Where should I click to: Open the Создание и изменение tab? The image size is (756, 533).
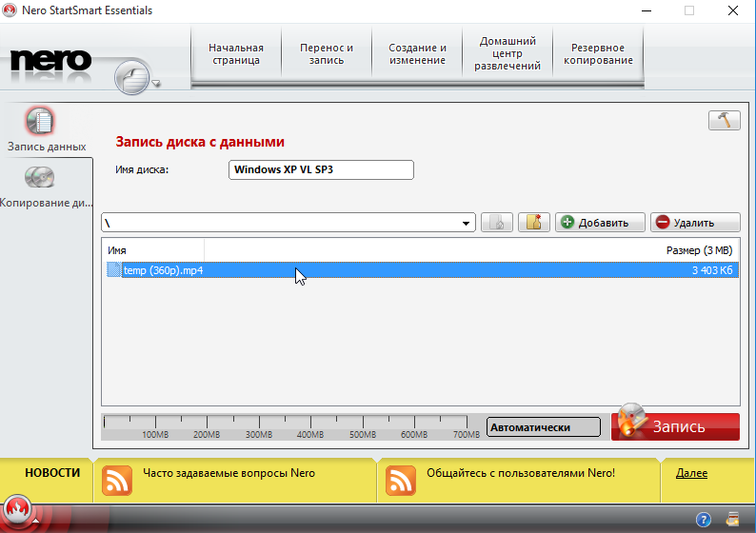(x=417, y=54)
